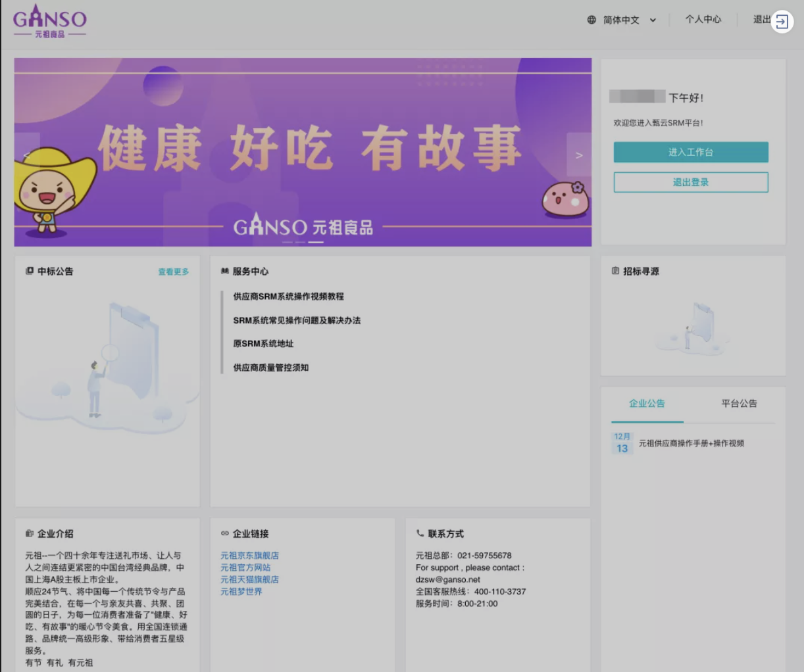Open 供应商质量管控须知

(x=270, y=368)
